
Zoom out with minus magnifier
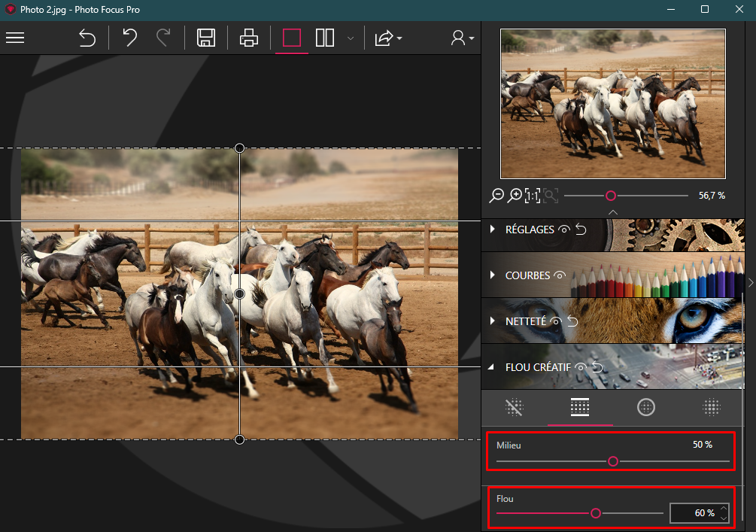pyautogui.click(x=496, y=196)
